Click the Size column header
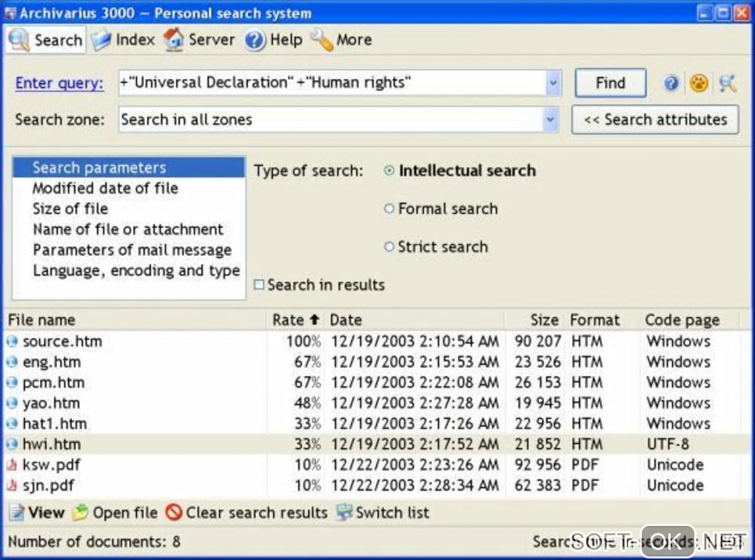The height and width of the screenshot is (560, 755). pos(535,320)
